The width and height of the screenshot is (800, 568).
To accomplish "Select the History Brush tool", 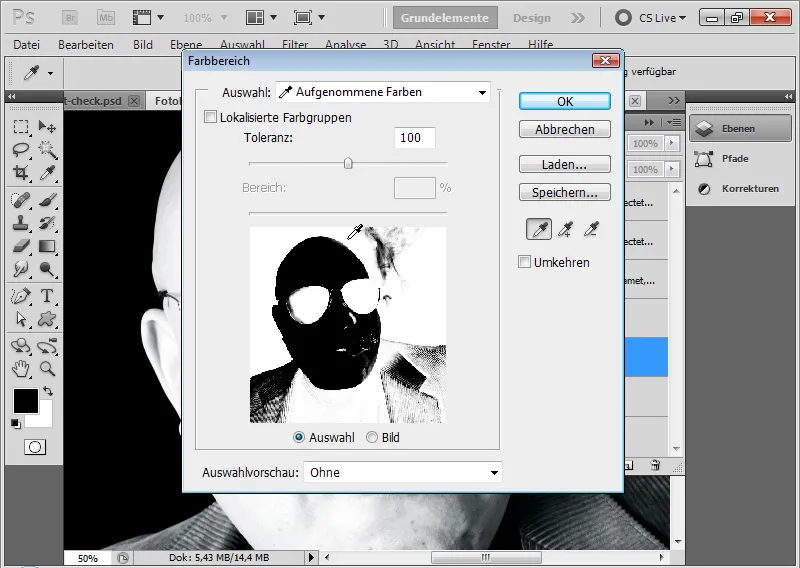I will [x=47, y=223].
